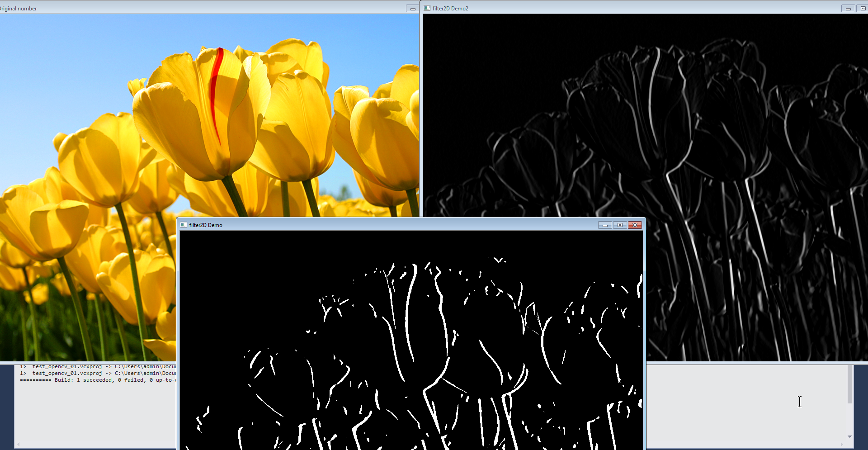868x450 pixels.
Task: Click the filter2D Demo title bar text
Action: coord(206,225)
